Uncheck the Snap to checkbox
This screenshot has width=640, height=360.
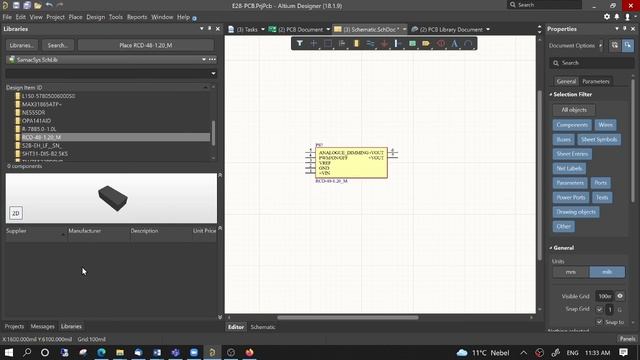coord(599,322)
